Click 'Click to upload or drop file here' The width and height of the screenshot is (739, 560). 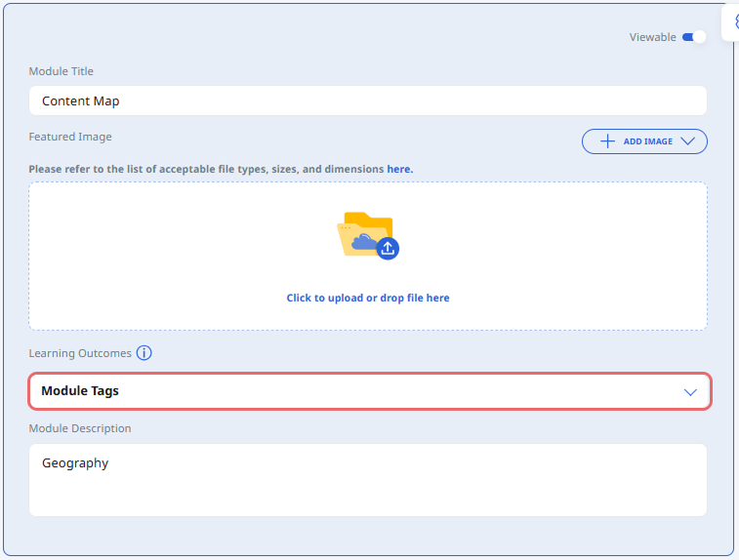(367, 298)
